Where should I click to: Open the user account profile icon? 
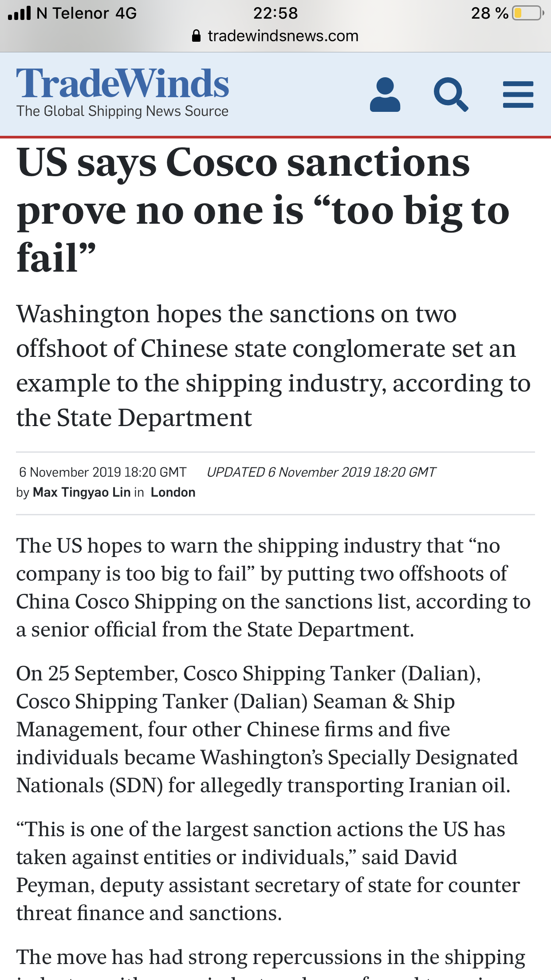385,95
